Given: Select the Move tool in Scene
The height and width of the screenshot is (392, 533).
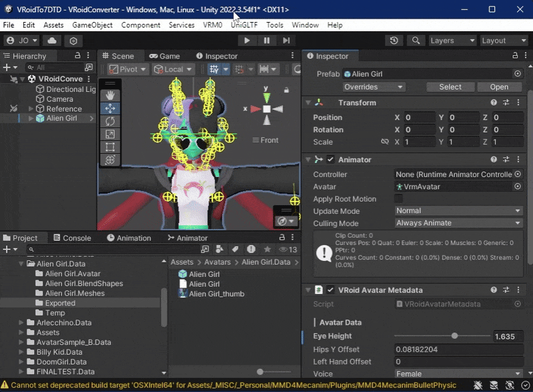Looking at the screenshot, I should coord(110,108).
